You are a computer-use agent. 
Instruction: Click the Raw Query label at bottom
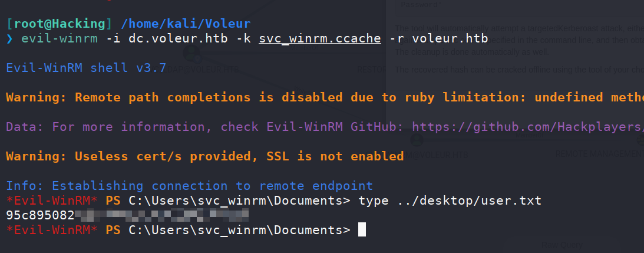(562, 245)
